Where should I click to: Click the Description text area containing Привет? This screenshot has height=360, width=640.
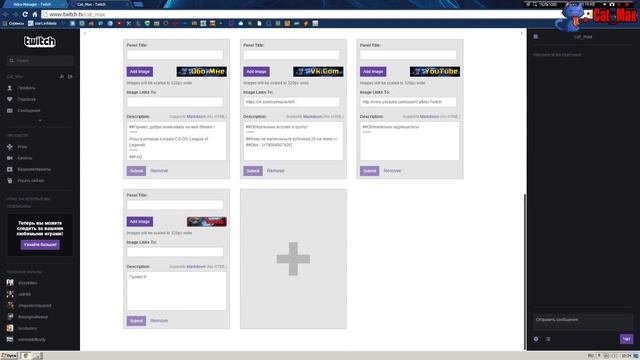pyautogui.click(x=176, y=291)
